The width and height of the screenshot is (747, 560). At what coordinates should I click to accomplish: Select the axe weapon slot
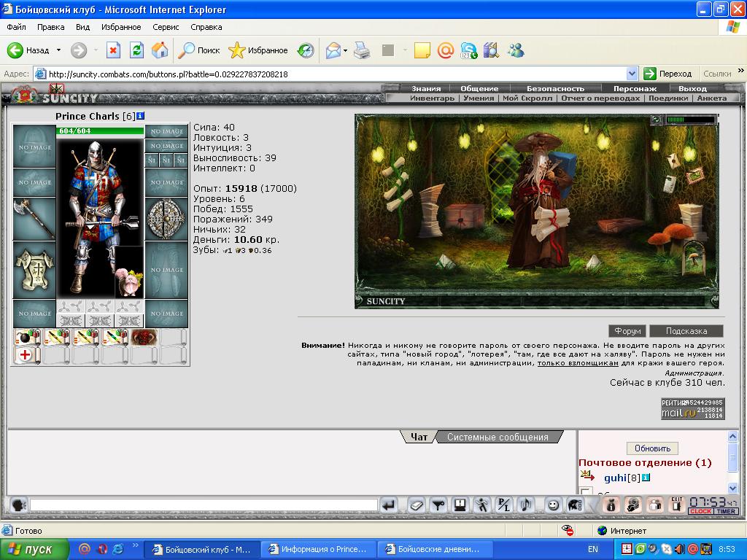(34, 219)
